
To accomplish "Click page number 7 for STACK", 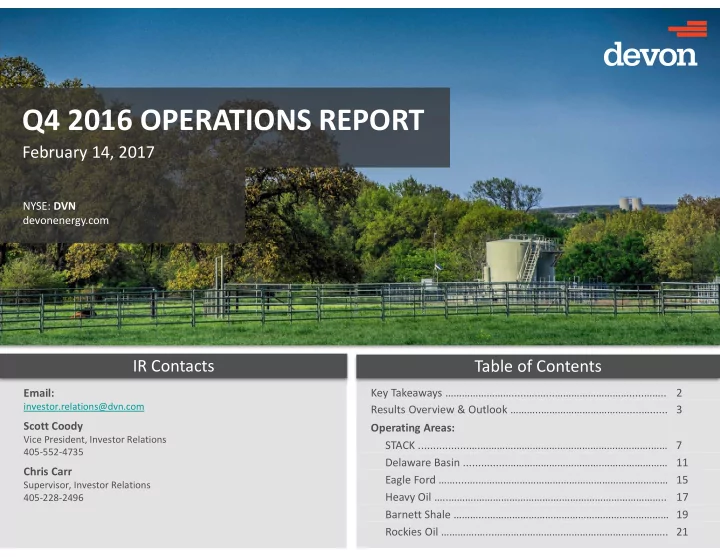I will click(679, 445).
